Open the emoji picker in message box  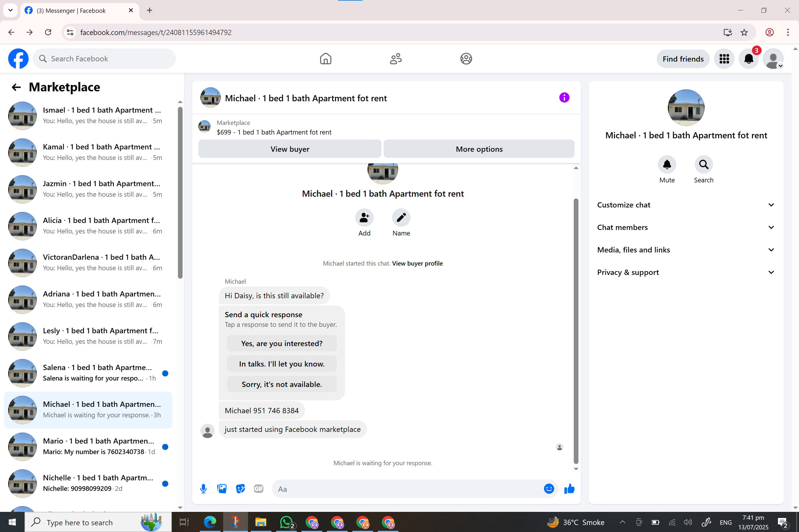click(x=549, y=489)
